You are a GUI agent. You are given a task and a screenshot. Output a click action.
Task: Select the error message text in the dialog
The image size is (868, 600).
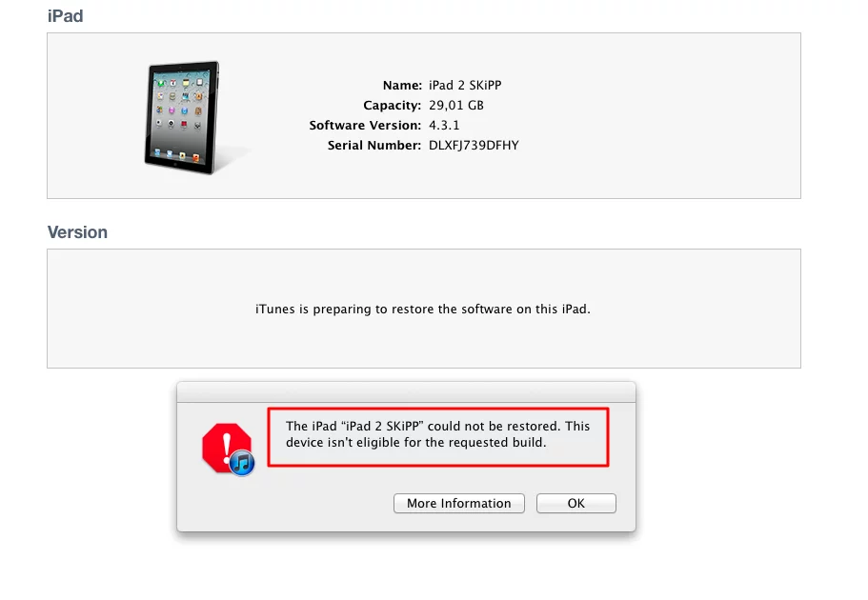[x=438, y=434]
